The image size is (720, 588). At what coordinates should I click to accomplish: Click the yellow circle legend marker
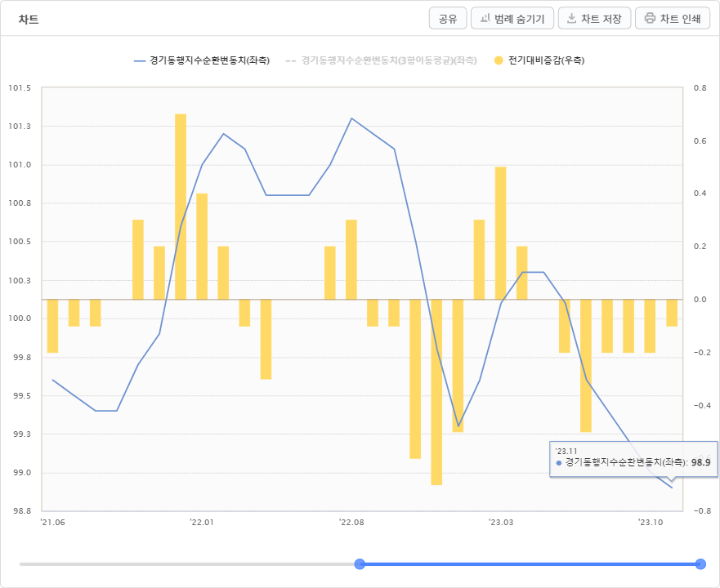(x=499, y=60)
